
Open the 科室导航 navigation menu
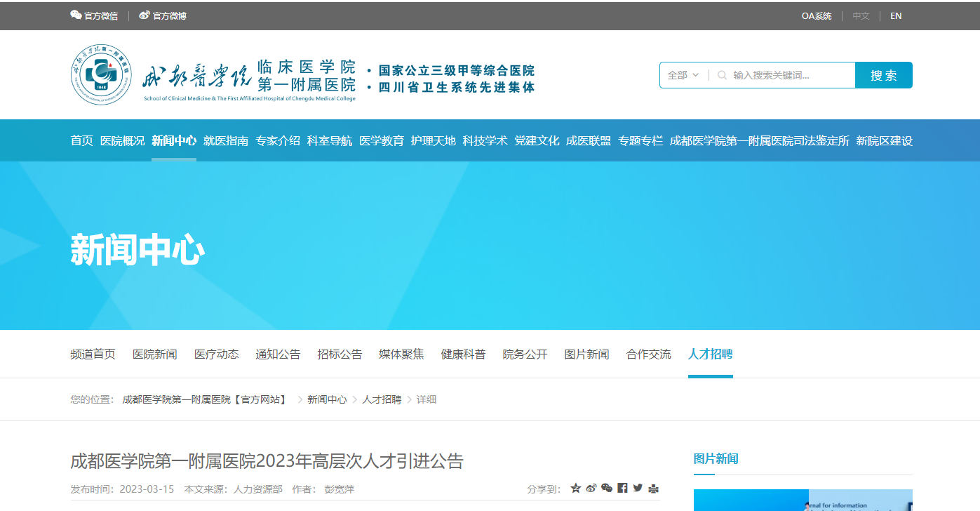[330, 140]
